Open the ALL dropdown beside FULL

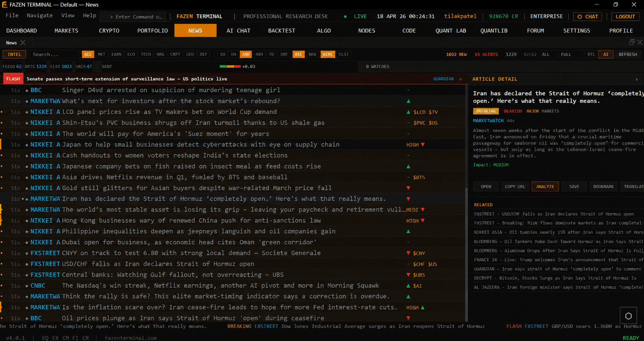(548, 55)
